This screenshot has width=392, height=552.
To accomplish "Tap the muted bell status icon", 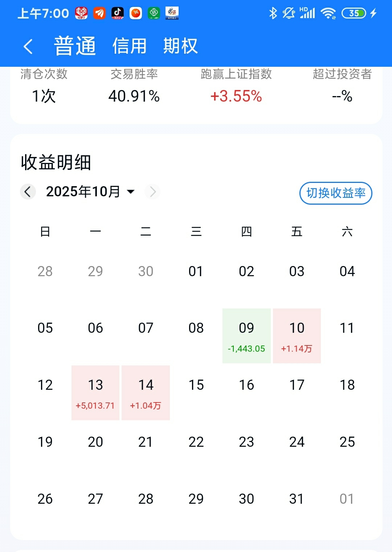I will [x=289, y=13].
